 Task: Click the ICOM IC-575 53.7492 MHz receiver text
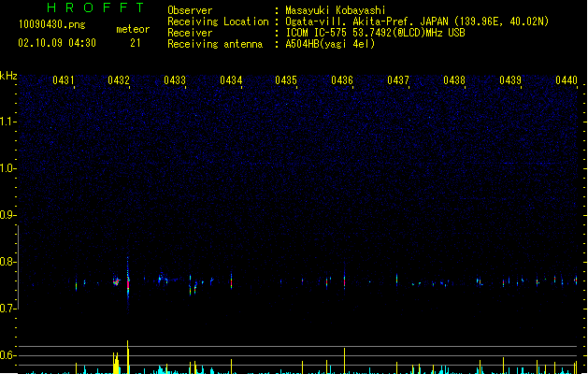pos(375,33)
